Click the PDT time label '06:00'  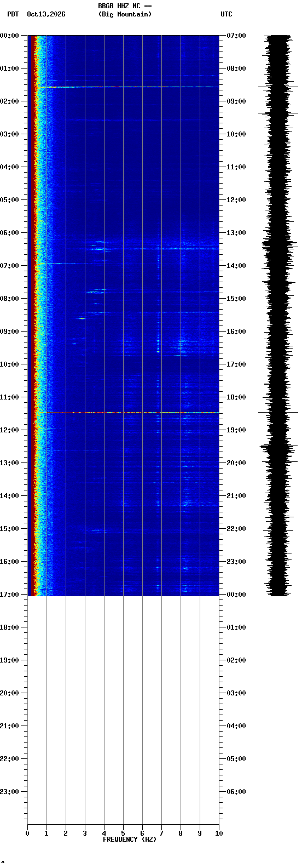(10, 233)
